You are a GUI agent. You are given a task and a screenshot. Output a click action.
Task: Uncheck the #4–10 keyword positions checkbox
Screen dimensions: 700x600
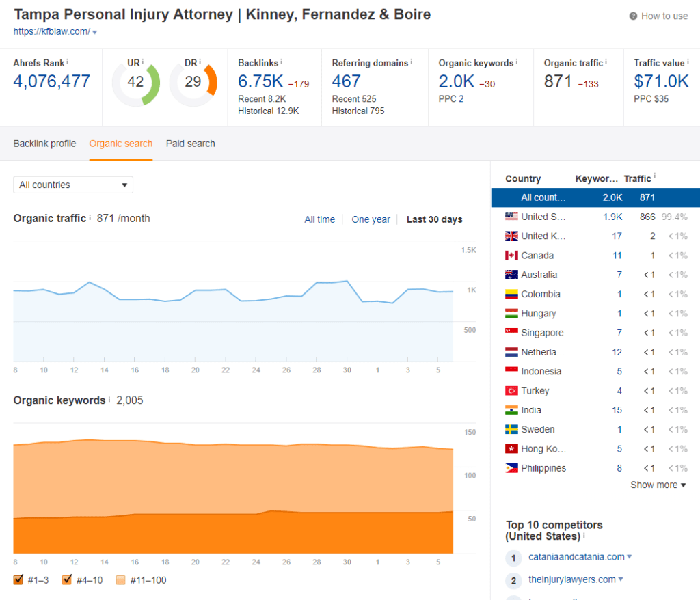click(x=67, y=580)
